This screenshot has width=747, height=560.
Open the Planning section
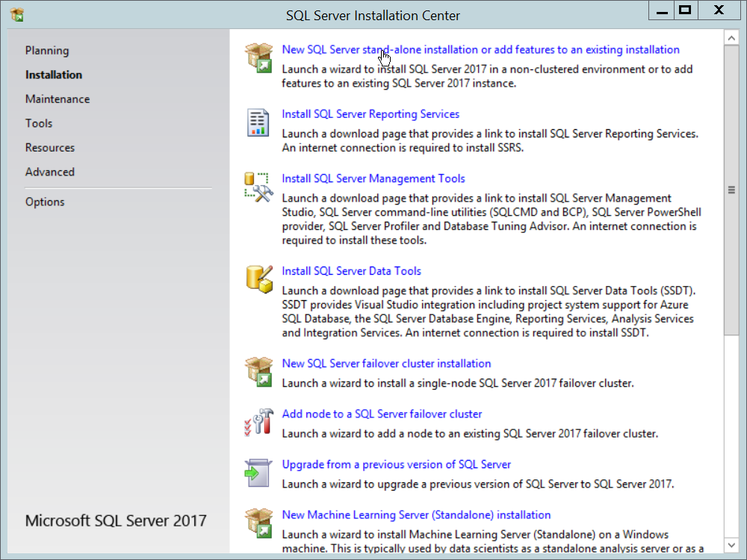point(47,51)
